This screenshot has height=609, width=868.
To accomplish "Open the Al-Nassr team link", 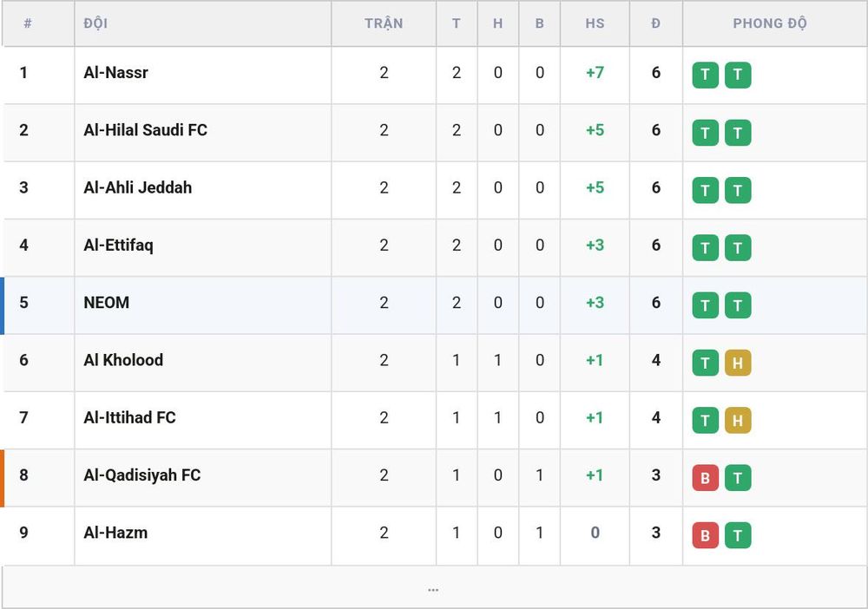I will click(x=115, y=73).
